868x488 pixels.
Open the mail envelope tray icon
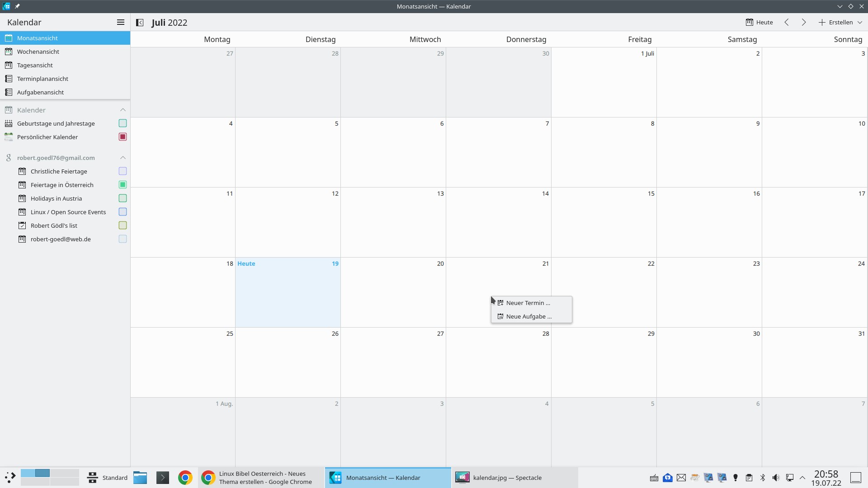pyautogui.click(x=681, y=478)
